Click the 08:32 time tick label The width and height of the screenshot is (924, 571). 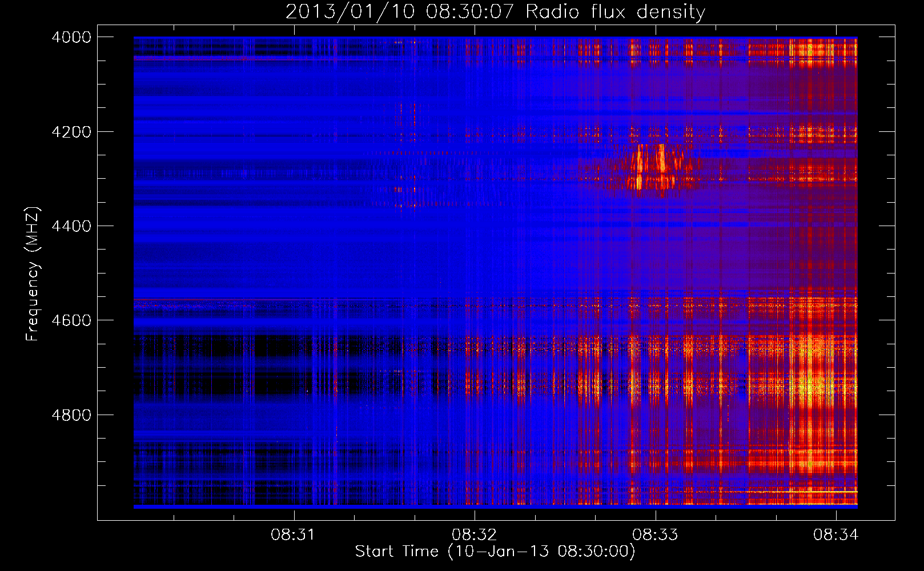tap(474, 535)
